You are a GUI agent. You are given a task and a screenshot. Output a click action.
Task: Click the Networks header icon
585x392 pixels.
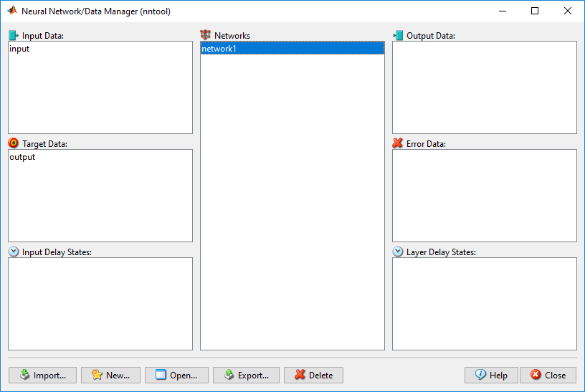tap(205, 34)
